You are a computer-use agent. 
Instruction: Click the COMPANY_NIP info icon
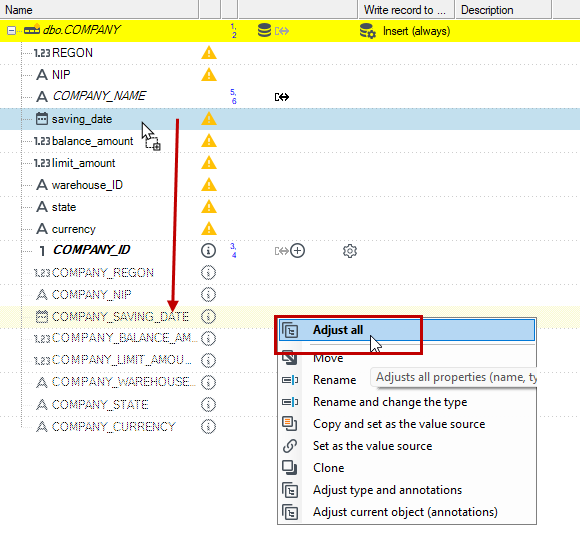(208, 295)
